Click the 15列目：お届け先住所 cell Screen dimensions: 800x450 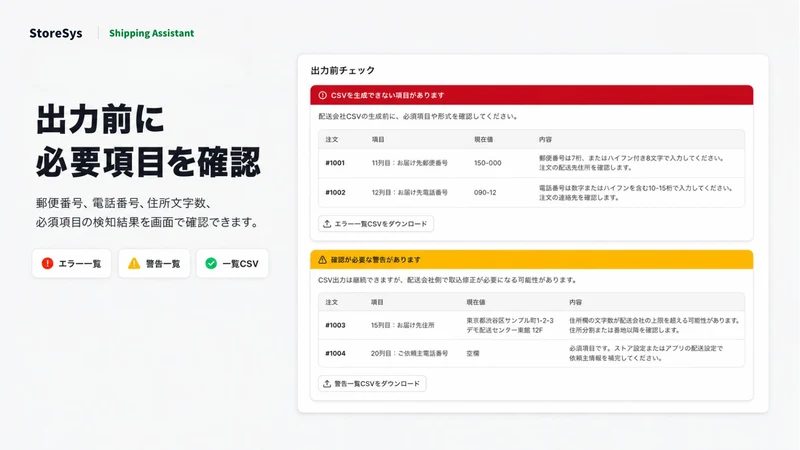point(403,325)
